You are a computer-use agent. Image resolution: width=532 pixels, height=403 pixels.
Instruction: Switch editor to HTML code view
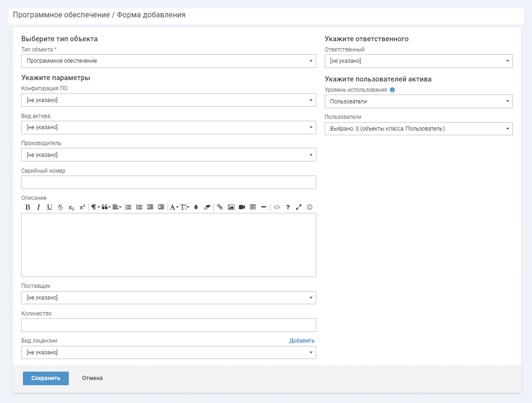pyautogui.click(x=277, y=207)
